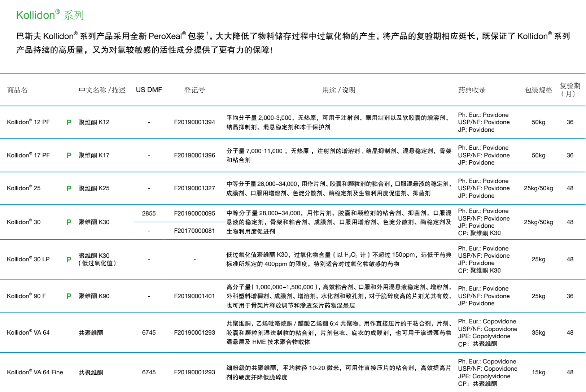The image size is (586, 392).
Task: Click 25kg package size for Kollidon 90 F
Action: [x=538, y=296]
